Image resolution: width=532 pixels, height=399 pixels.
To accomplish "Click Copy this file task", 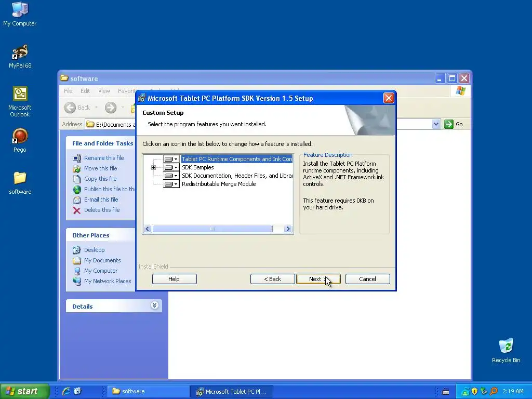I will point(100,179).
